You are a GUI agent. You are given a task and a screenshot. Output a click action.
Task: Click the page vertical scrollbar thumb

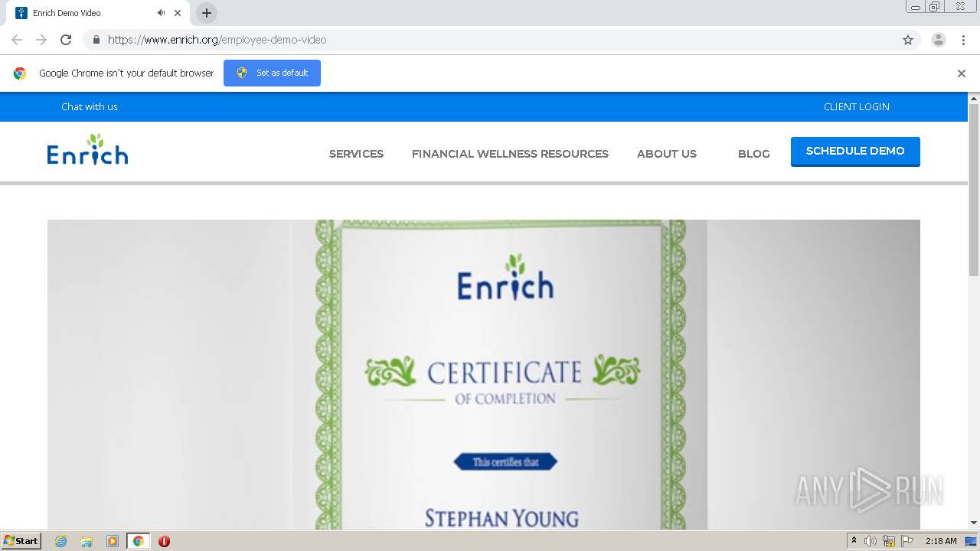[974, 190]
